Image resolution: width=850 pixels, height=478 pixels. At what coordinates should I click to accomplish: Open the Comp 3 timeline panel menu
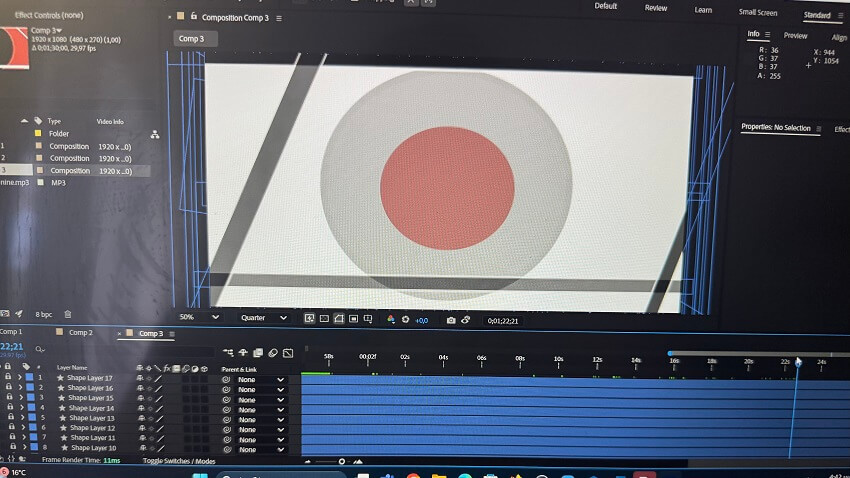[172, 334]
